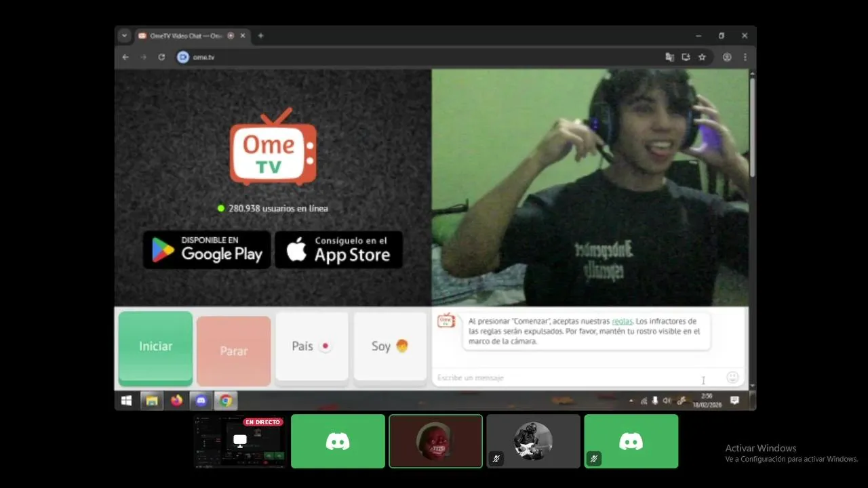Image resolution: width=868 pixels, height=488 pixels.
Task: Go forward in browser history
Action: tap(143, 58)
